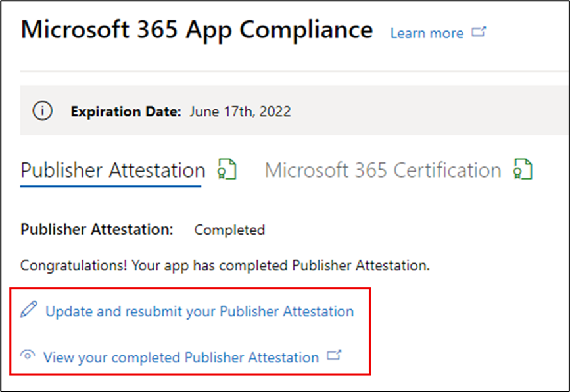The height and width of the screenshot is (392, 570).
Task: Click the info icon beside Expiration Date
Action: (42, 111)
